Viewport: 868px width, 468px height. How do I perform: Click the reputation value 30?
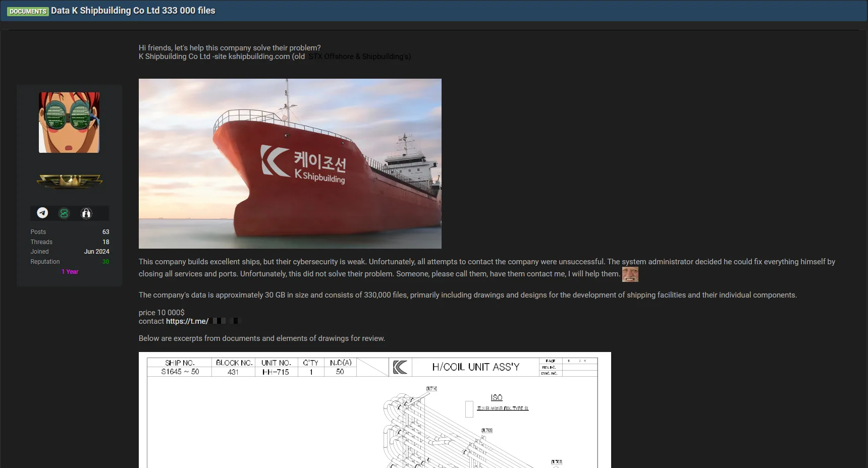click(x=105, y=262)
